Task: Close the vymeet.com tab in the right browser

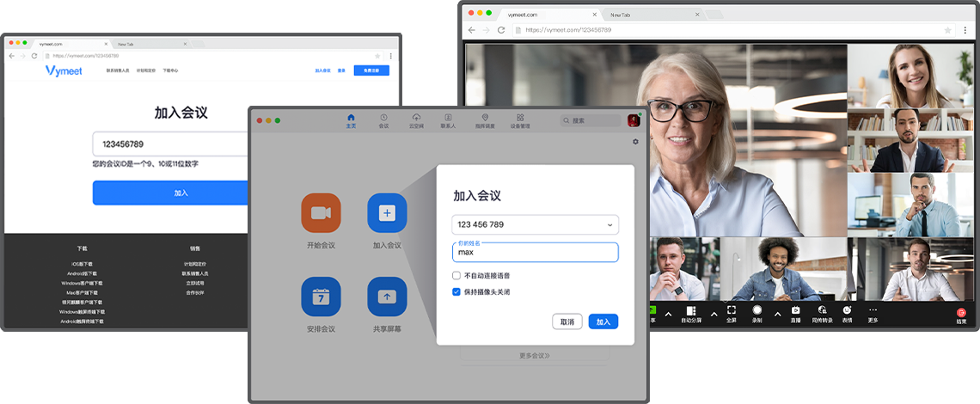Action: [x=594, y=14]
